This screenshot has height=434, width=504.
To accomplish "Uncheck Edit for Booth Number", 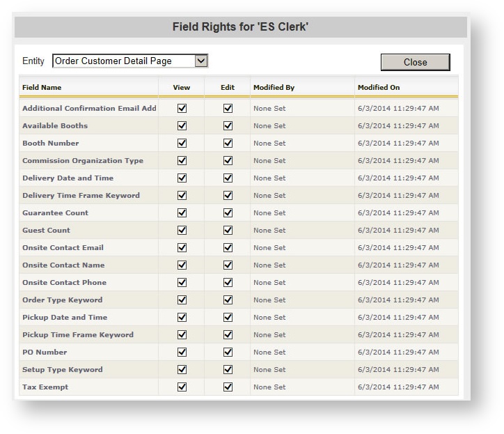I will click(x=228, y=144).
